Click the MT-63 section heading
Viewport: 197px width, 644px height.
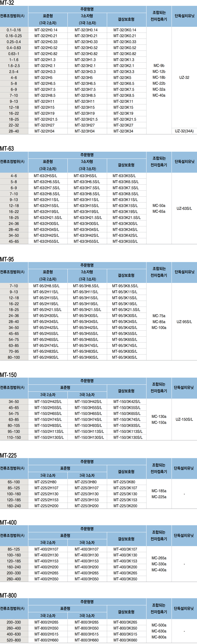tap(7, 149)
